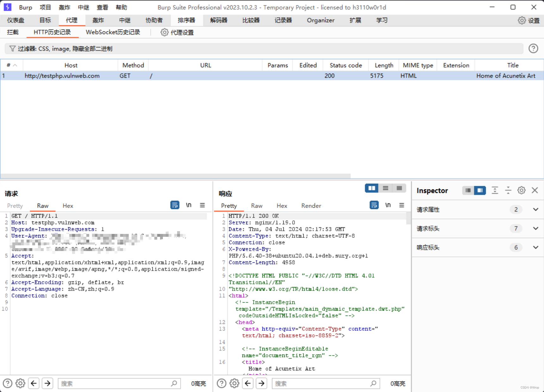Sort history by Host column
Viewport: 544px width, 392px height.
tap(71, 65)
